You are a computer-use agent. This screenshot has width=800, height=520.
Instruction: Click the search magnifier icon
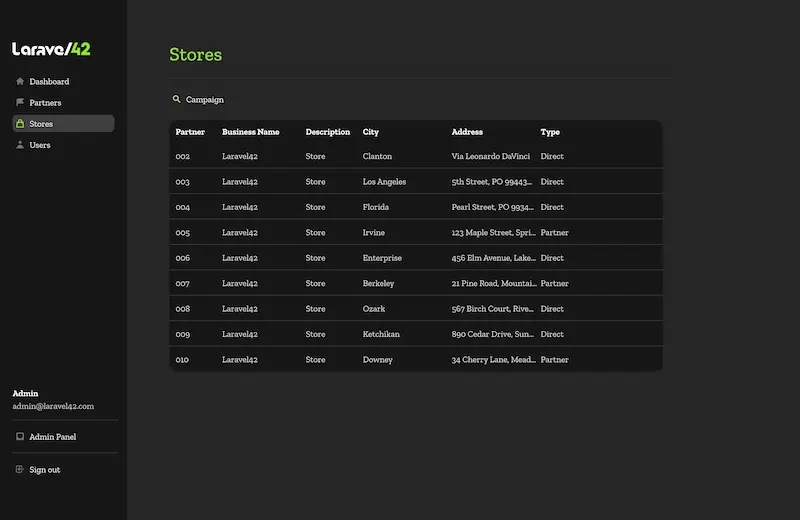click(177, 99)
